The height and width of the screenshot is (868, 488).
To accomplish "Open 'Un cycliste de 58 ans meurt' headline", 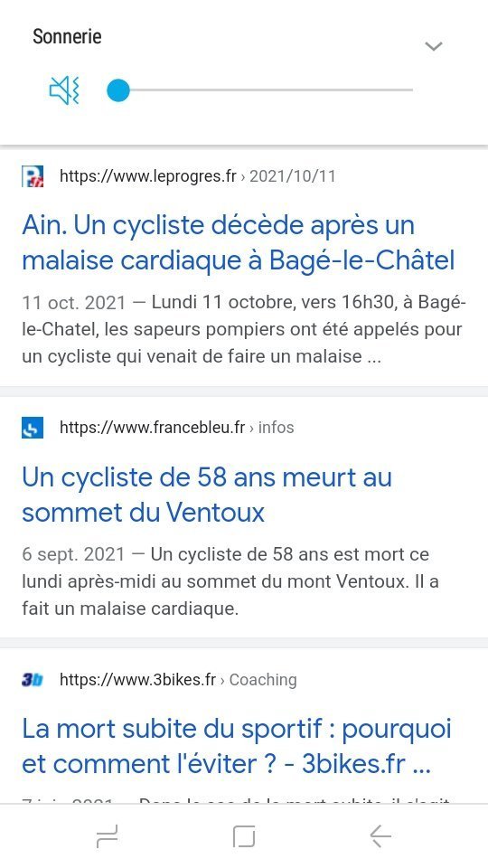I will 207,495.
